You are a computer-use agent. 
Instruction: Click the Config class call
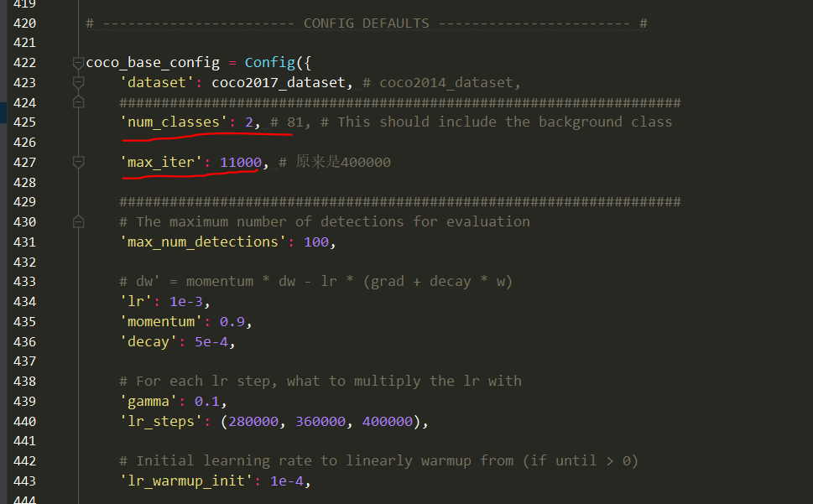point(269,63)
